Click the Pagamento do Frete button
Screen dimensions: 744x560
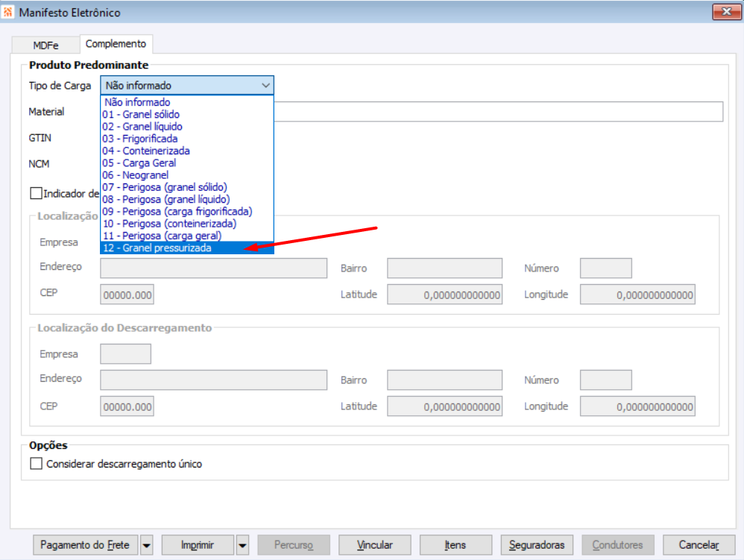[x=85, y=545]
